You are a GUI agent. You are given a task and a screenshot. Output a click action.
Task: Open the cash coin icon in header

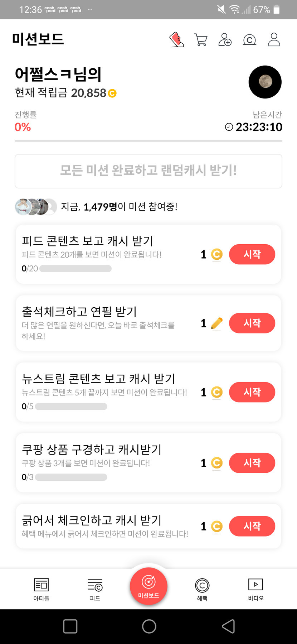[x=249, y=40]
